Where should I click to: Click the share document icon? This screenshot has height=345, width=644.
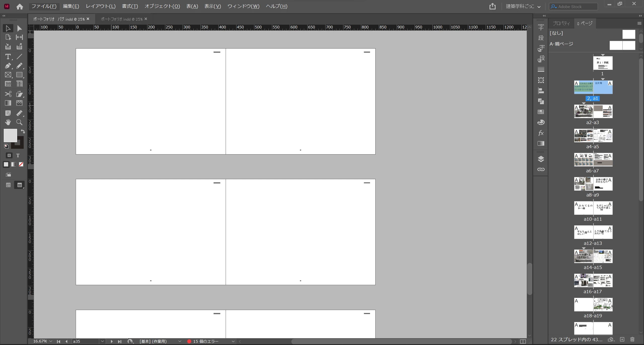tap(492, 6)
